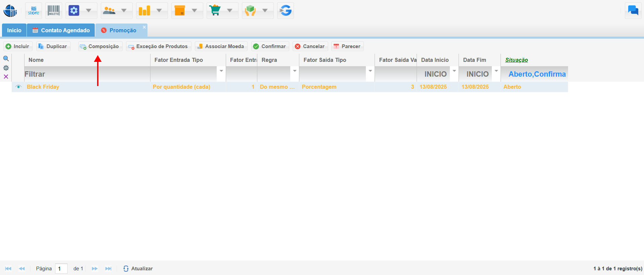Expand the people menu dropdown arrow
The image size is (644, 275).
[x=124, y=11]
